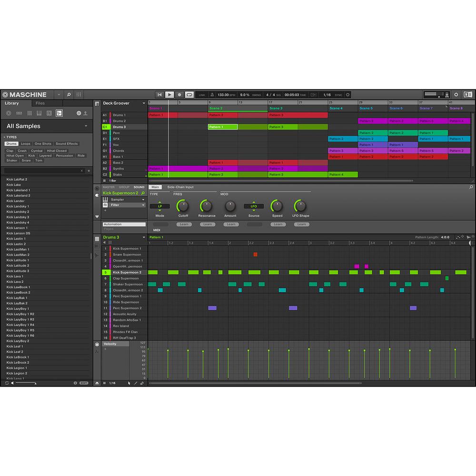Select the Effects (FX) filter icon in Library

tap(50, 113)
